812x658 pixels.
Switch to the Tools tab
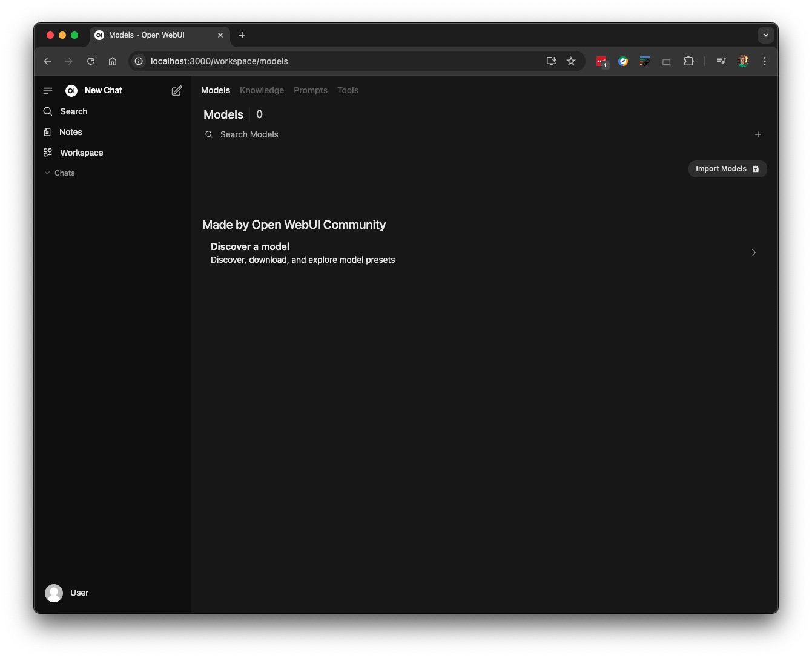pos(348,90)
